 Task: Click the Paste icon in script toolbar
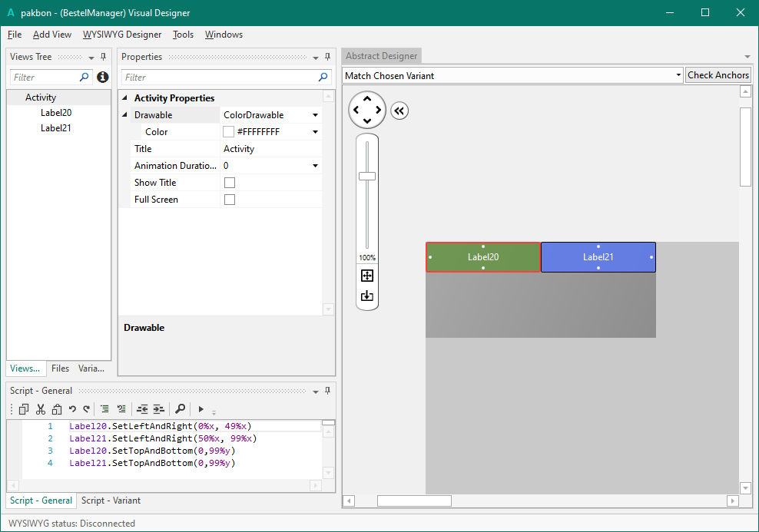(56, 409)
